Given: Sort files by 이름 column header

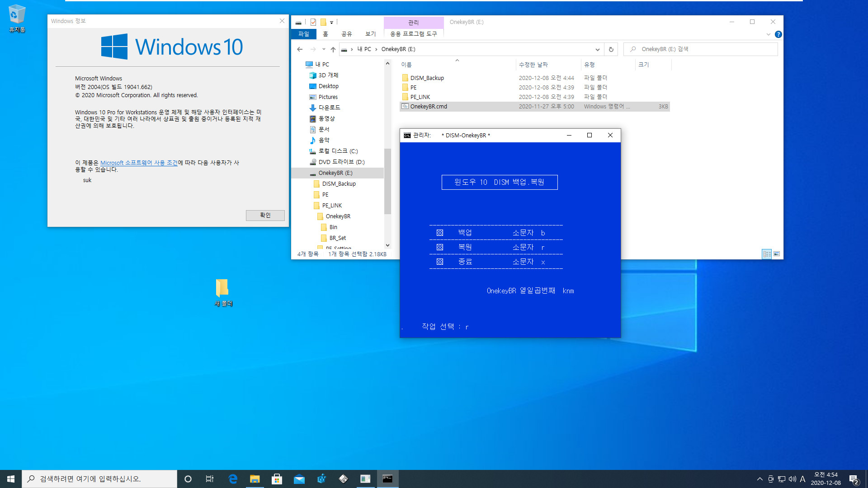Looking at the screenshot, I should click(x=457, y=65).
